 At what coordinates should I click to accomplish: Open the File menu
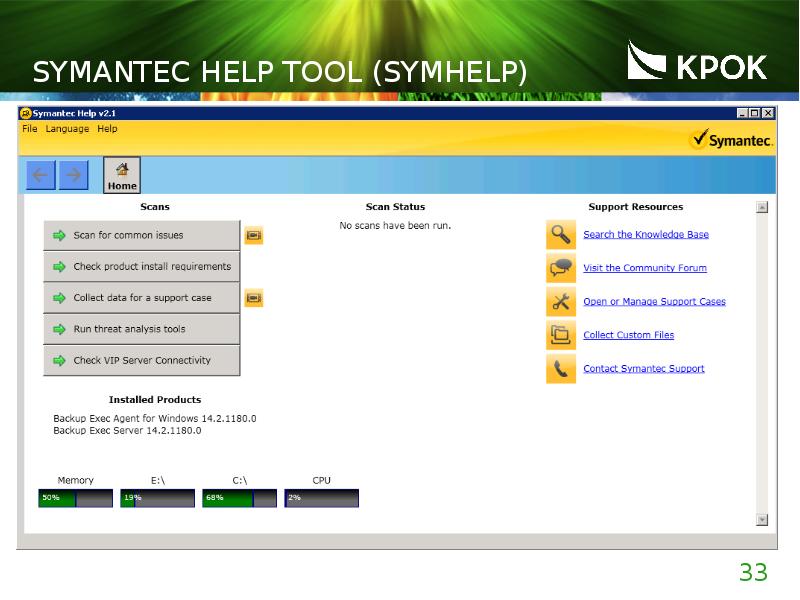[30, 129]
